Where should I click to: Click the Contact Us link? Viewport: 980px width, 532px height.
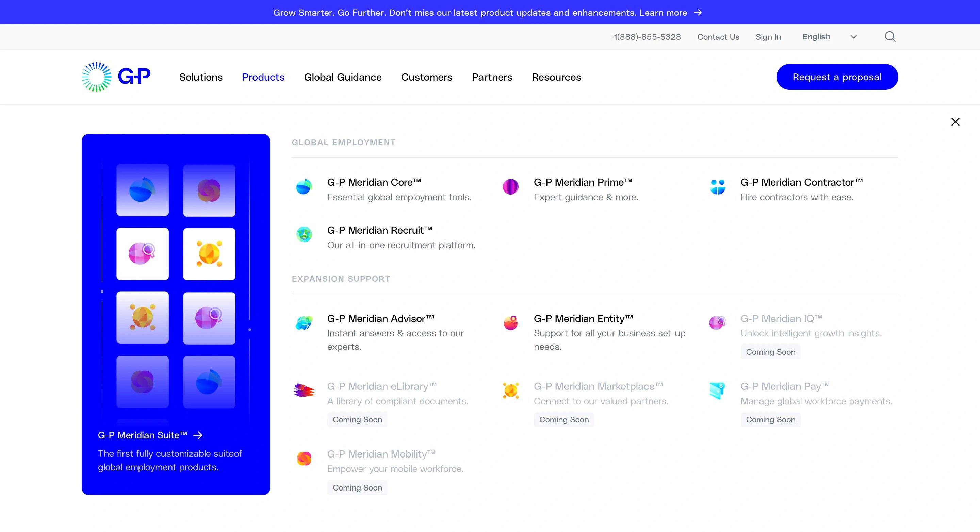(718, 37)
